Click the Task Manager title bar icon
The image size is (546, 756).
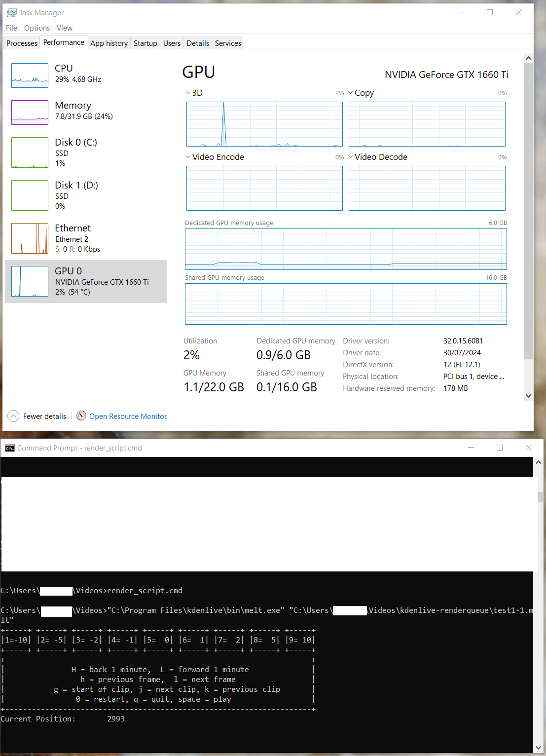(11, 13)
